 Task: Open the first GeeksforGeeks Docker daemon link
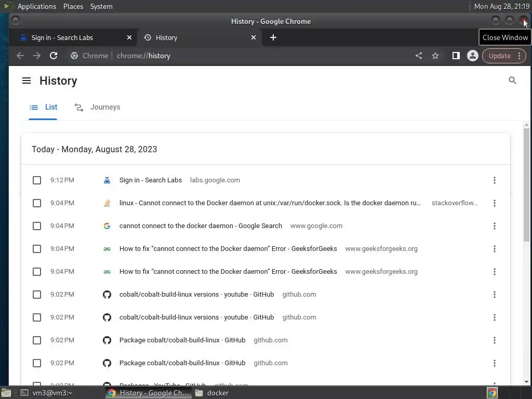[228, 249]
